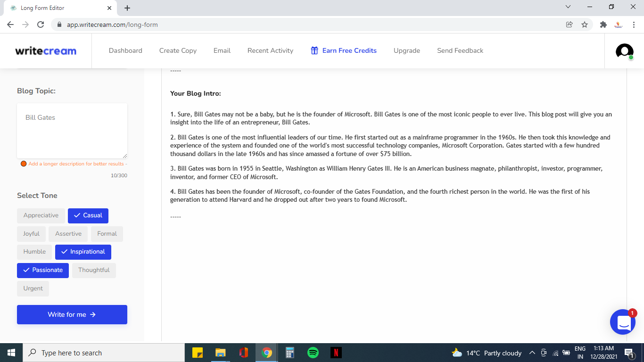Viewport: 644px width, 362px height.
Task: Open the Create Copy menu
Action: point(178,50)
